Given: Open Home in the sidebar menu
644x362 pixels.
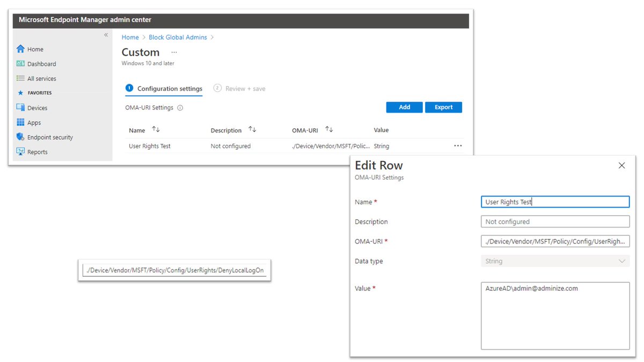Looking at the screenshot, I should tap(35, 49).
